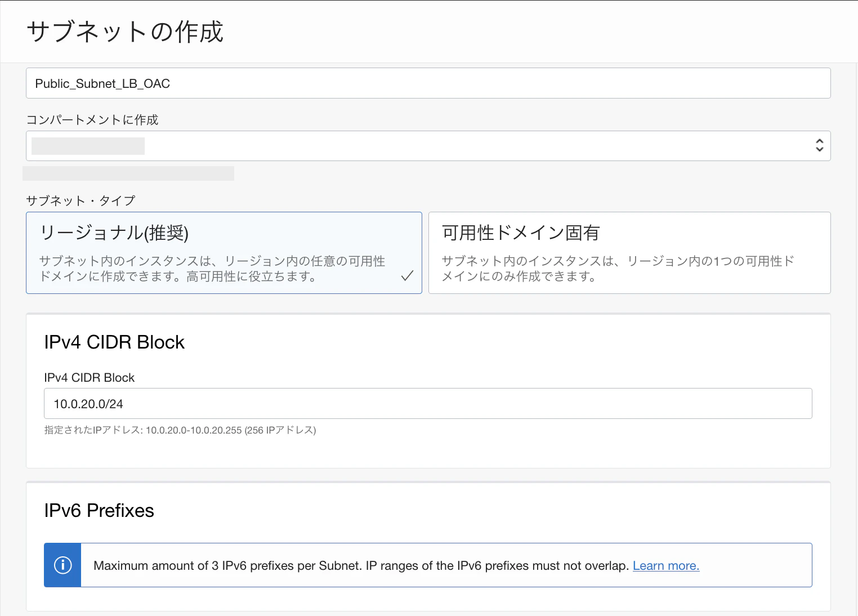The height and width of the screenshot is (616, 858).
Task: Select the リージョナル(推奨) subnet type
Action: coord(224,253)
